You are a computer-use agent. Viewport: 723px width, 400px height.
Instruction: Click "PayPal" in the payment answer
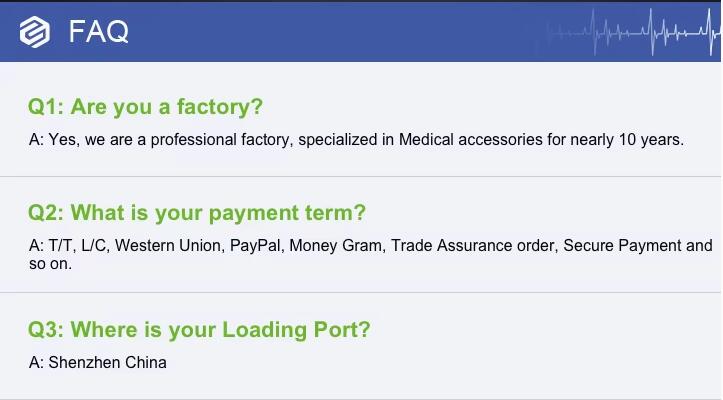pyautogui.click(x=255, y=246)
